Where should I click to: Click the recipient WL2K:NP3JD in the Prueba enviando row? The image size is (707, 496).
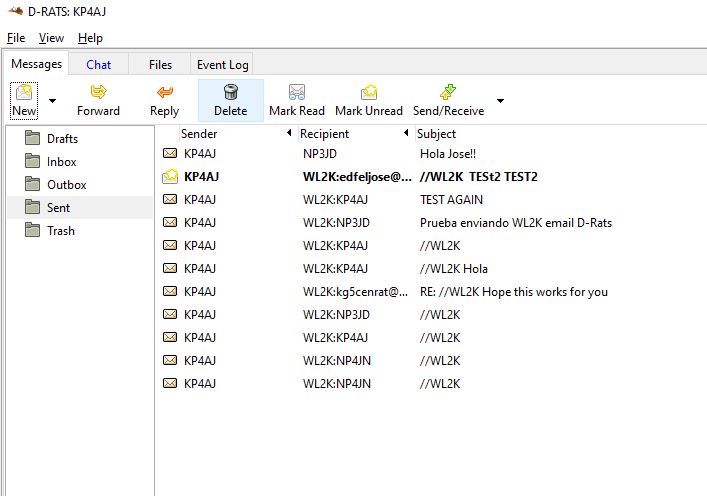pos(336,223)
